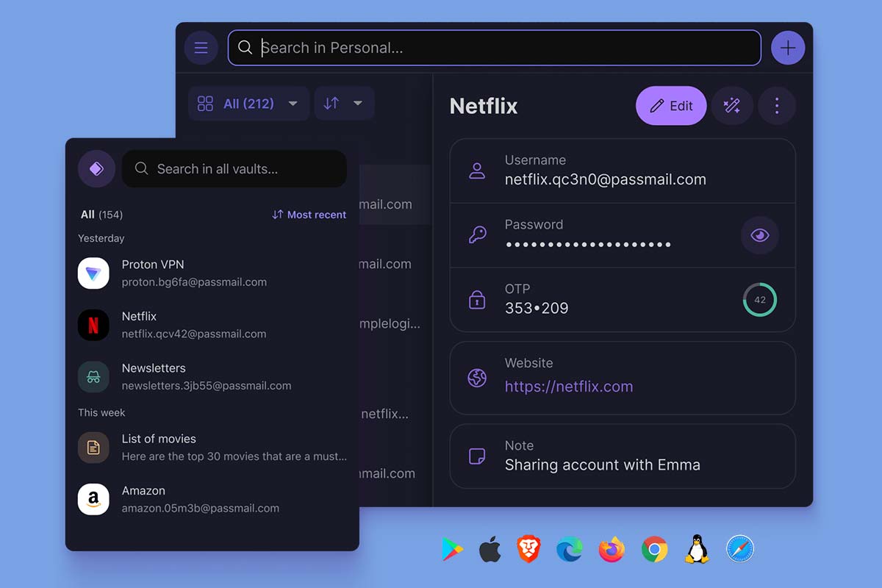882x588 pixels.
Task: Reveal the Netflix password with eye icon
Action: click(x=759, y=235)
